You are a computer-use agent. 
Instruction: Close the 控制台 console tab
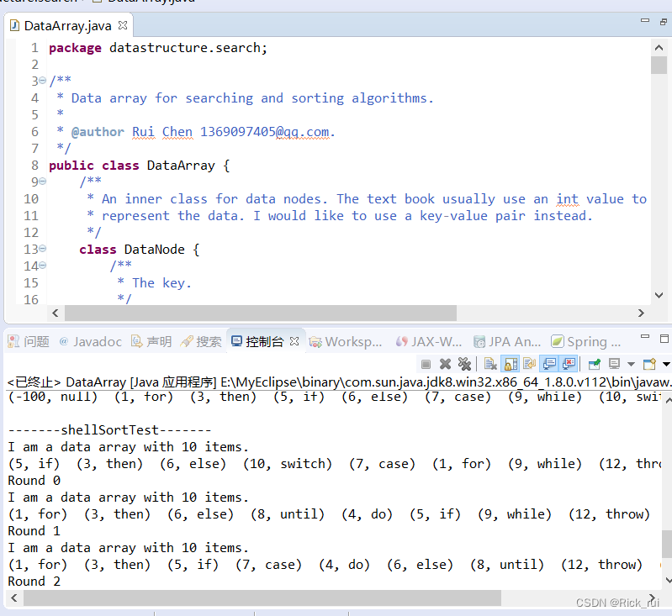coord(294,341)
